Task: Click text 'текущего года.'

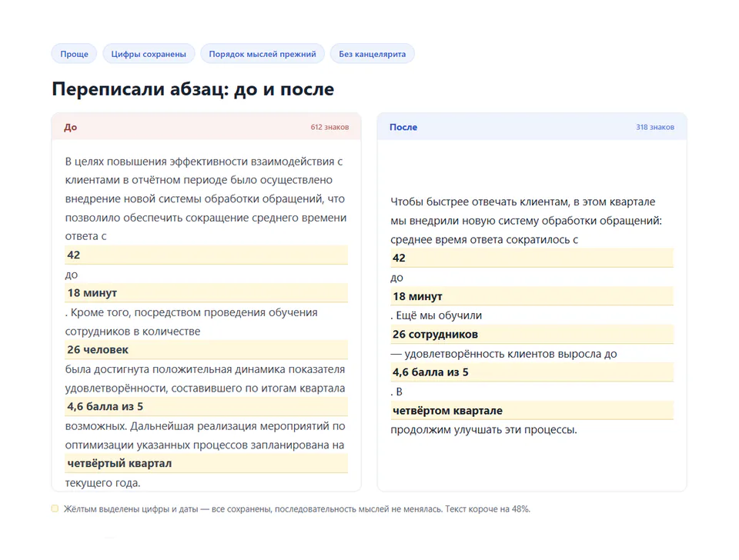Action: click(102, 483)
